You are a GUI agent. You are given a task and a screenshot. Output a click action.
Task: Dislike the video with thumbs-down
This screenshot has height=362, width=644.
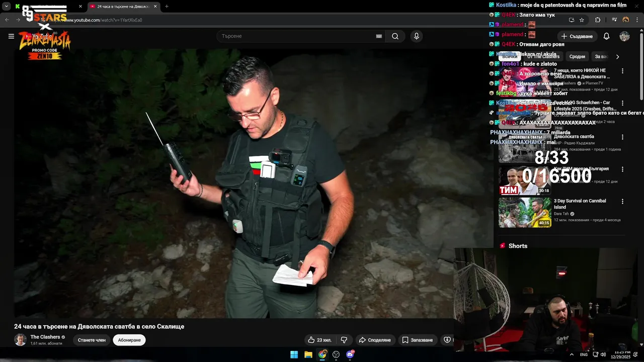coord(344,340)
